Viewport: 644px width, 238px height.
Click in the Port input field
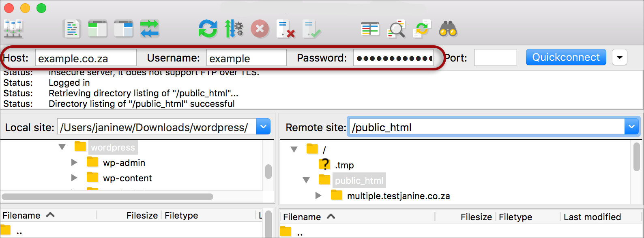[495, 57]
